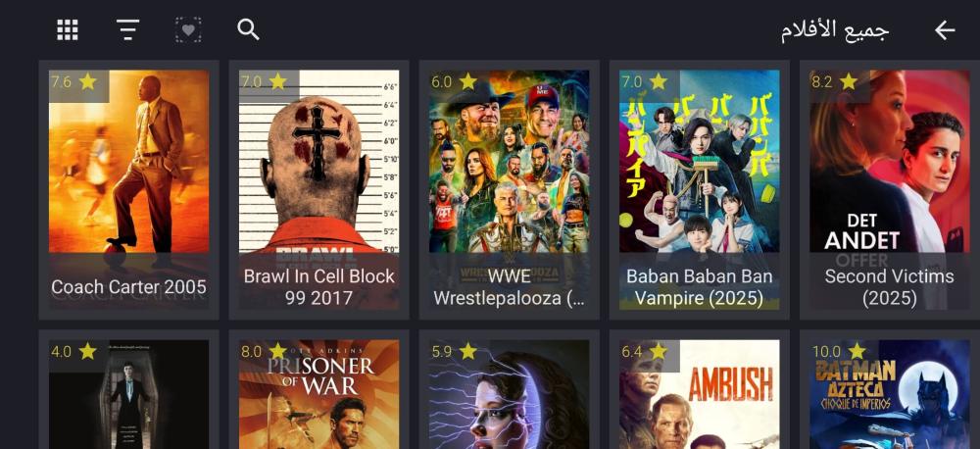The image size is (980, 449).
Task: Open the 5.9 rated lightning face poster
Action: 509,394
